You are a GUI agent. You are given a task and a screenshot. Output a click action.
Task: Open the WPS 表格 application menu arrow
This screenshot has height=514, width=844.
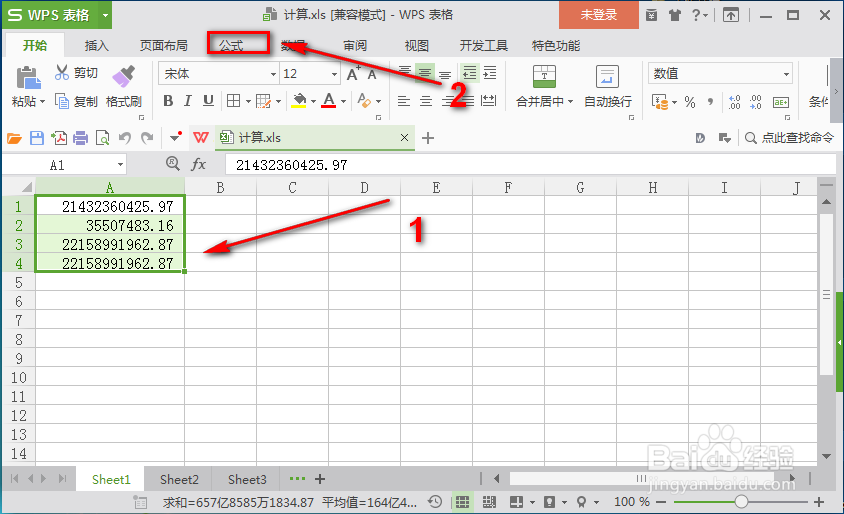click(106, 15)
